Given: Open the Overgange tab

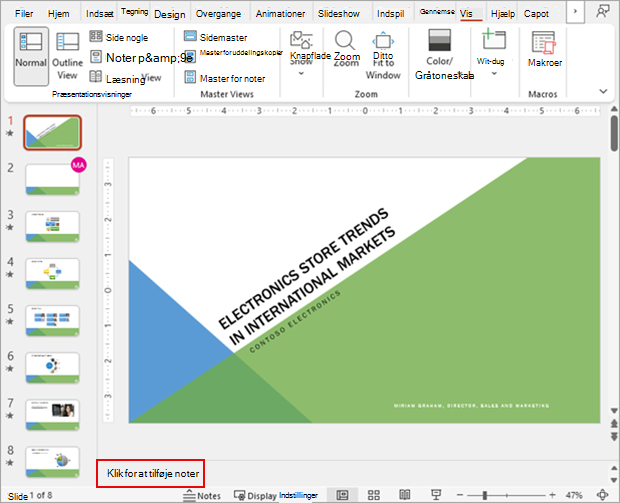Looking at the screenshot, I should tap(218, 14).
